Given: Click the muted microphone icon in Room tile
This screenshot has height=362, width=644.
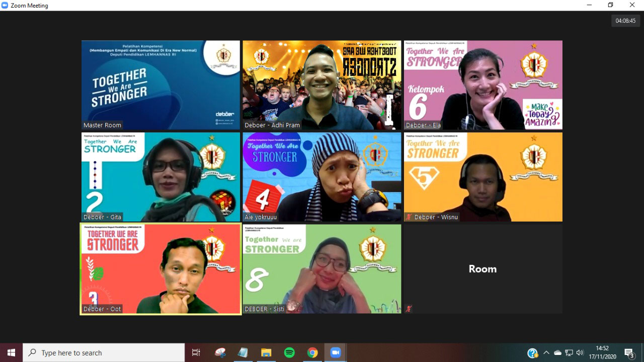Looking at the screenshot, I should pyautogui.click(x=409, y=309).
